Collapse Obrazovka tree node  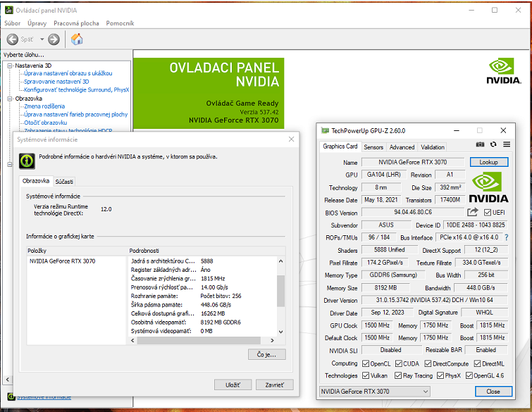click(10, 99)
